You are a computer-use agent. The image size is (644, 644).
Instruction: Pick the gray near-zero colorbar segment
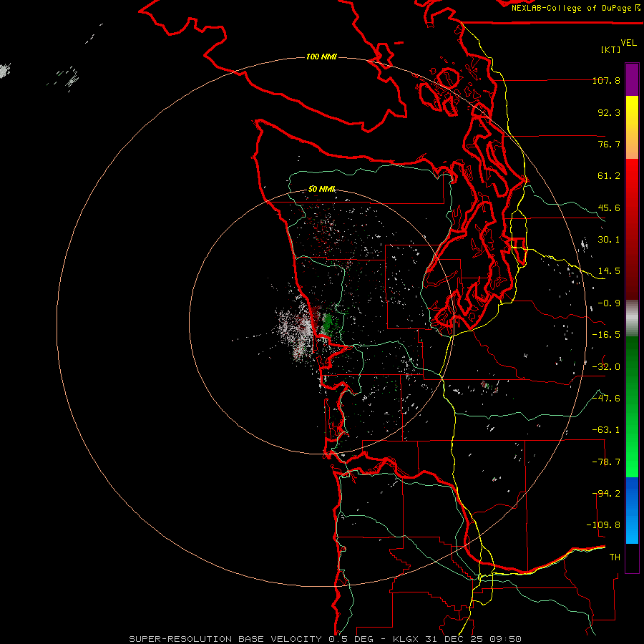tap(632, 316)
